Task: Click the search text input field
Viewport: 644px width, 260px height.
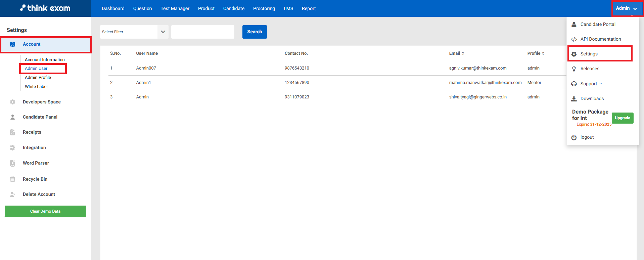Action: [x=203, y=32]
